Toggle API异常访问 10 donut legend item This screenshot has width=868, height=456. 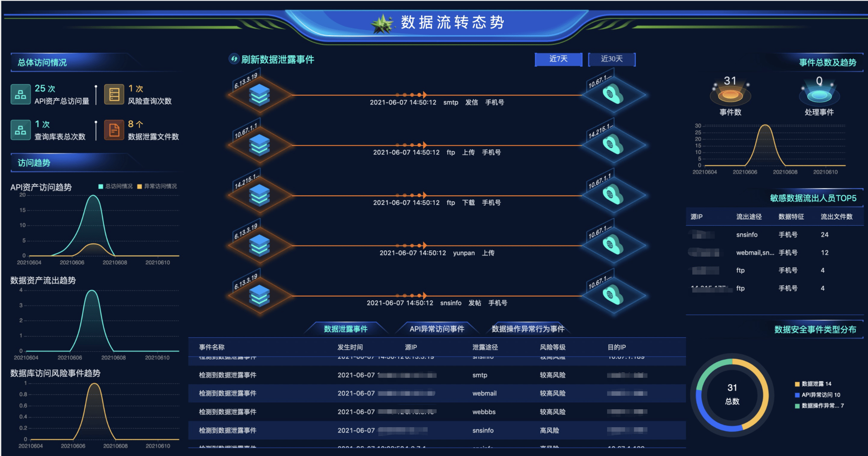[818, 395]
